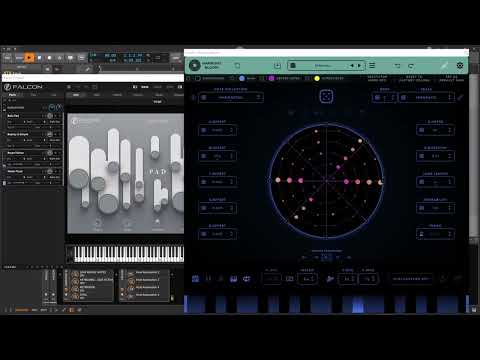Screen dimensions: 480x360
Task: Open the third dropdown in the left column
Action: 218,182
